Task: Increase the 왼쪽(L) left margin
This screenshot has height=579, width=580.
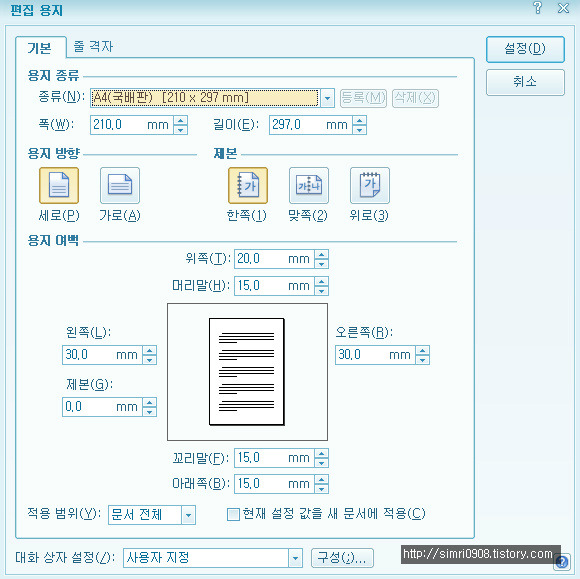Action: (149, 350)
